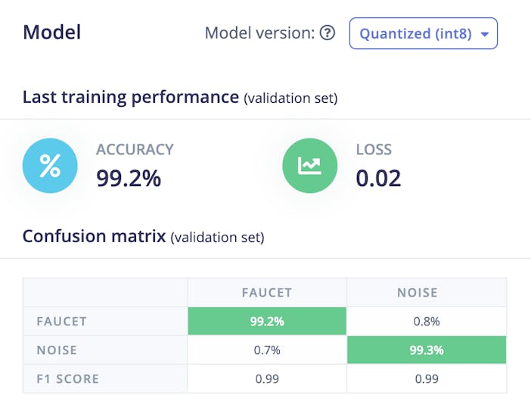Viewport: 531px width, 420px height.
Task: Click the 99.3% noise-noise matrix cell
Action: pyautogui.click(x=427, y=350)
